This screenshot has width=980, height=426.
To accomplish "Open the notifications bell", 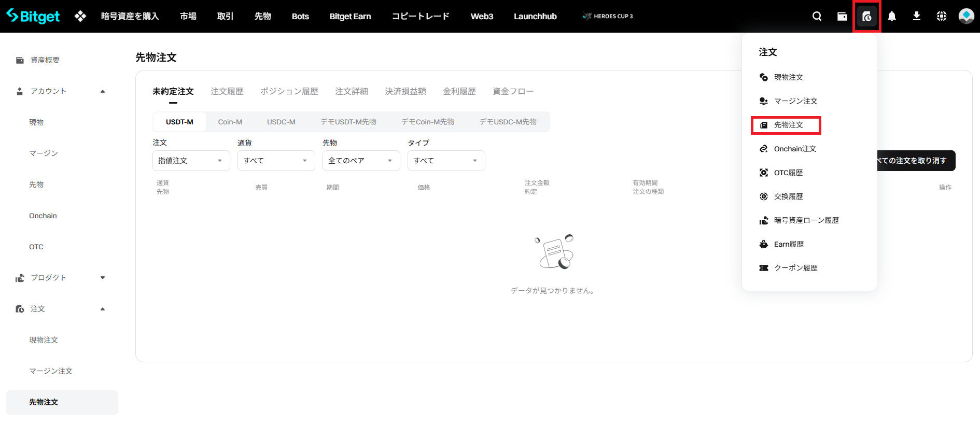I will pos(892,16).
